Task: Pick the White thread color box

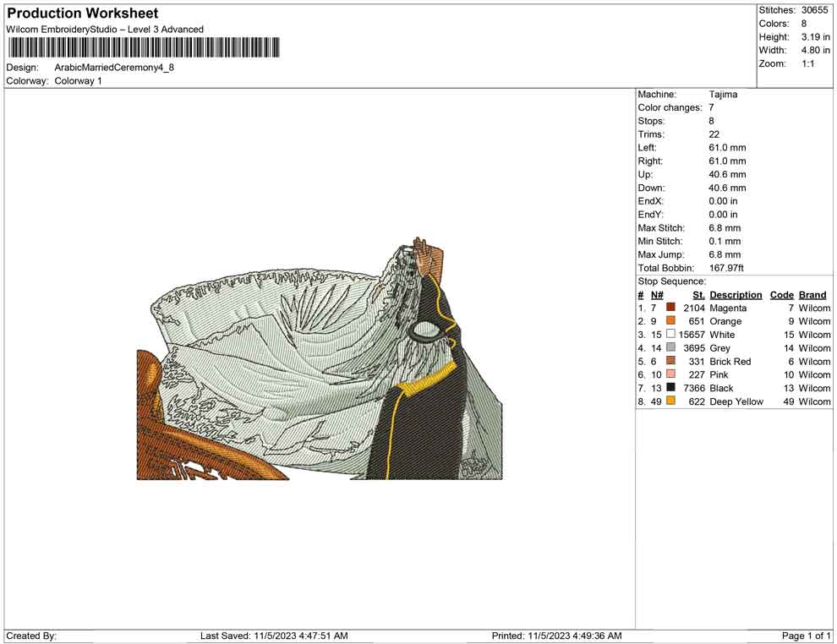Action: [x=670, y=335]
